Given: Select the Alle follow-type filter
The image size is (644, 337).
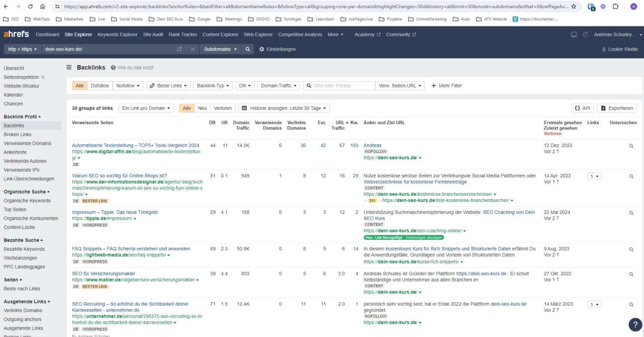Looking at the screenshot, I should [x=80, y=86].
